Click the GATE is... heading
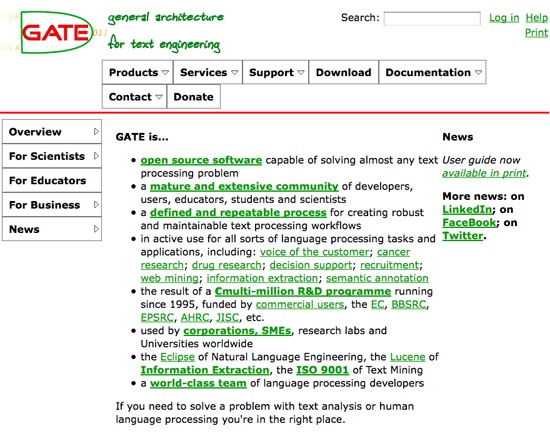This screenshot has width=550, height=440. (x=142, y=137)
